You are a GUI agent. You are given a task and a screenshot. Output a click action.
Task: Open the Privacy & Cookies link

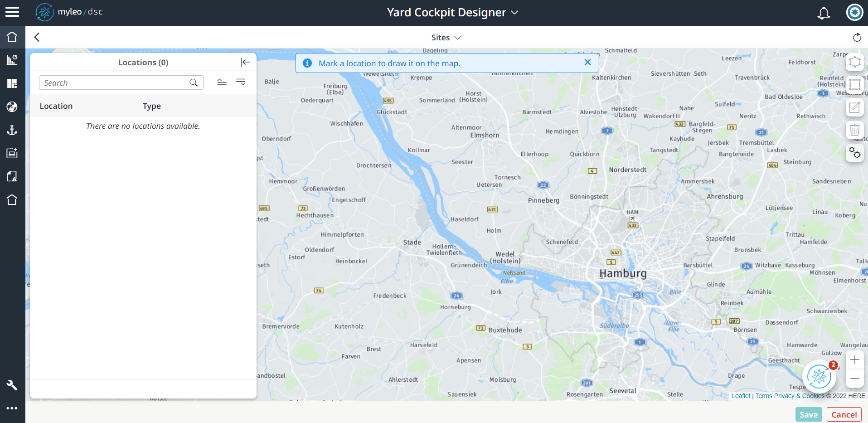tap(799, 396)
